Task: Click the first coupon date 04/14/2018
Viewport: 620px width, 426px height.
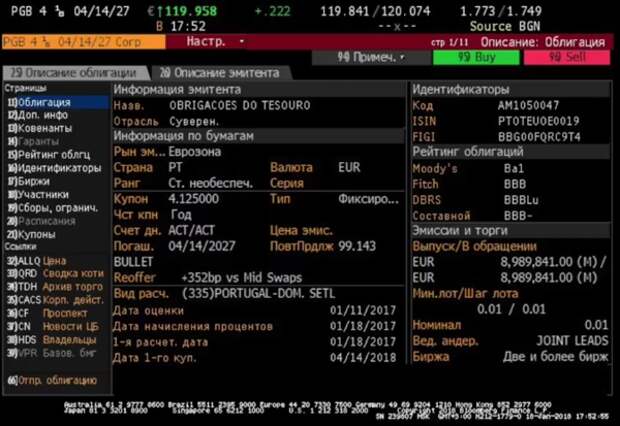Action: click(363, 358)
